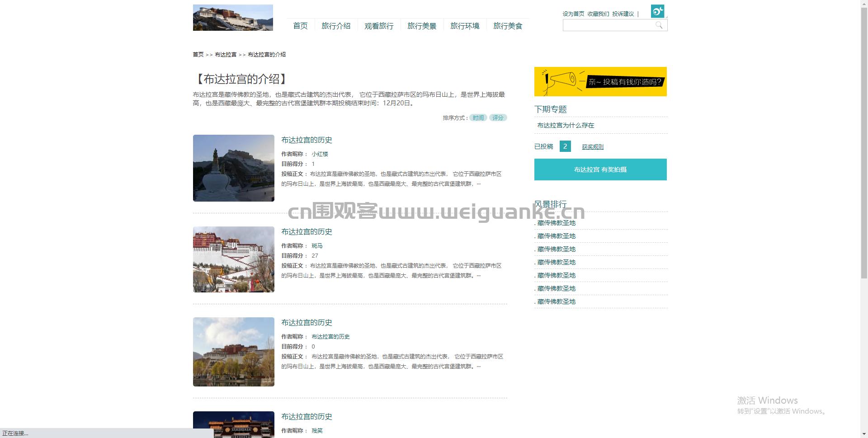Toggle sorting by 时间
Image resolution: width=868 pixels, height=438 pixels.
coord(477,118)
